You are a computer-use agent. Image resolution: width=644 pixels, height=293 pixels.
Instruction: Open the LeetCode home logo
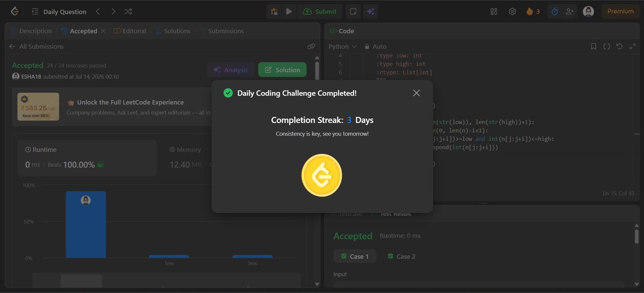tap(14, 11)
